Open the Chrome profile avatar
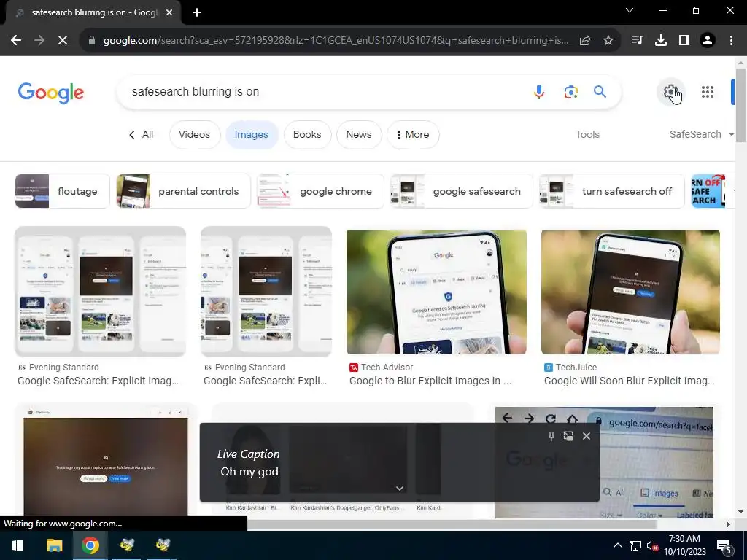Viewport: 747px width, 560px height. [708, 41]
